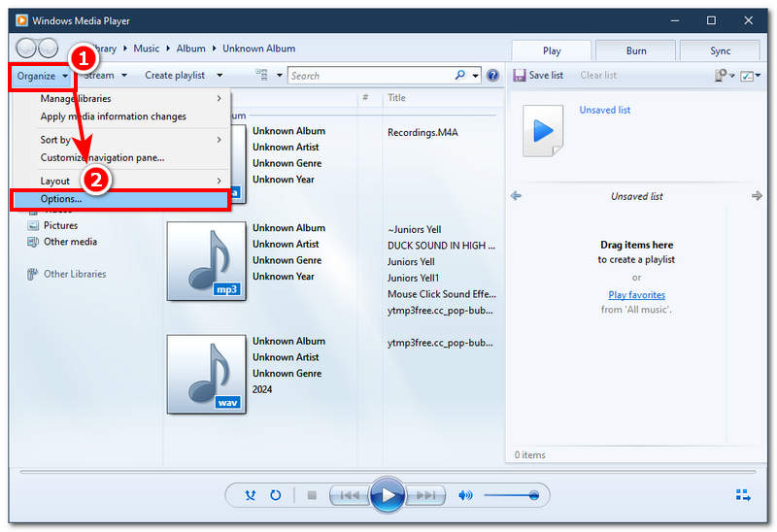777x532 pixels.
Task: Toggle repeat mode
Action: pos(276,495)
